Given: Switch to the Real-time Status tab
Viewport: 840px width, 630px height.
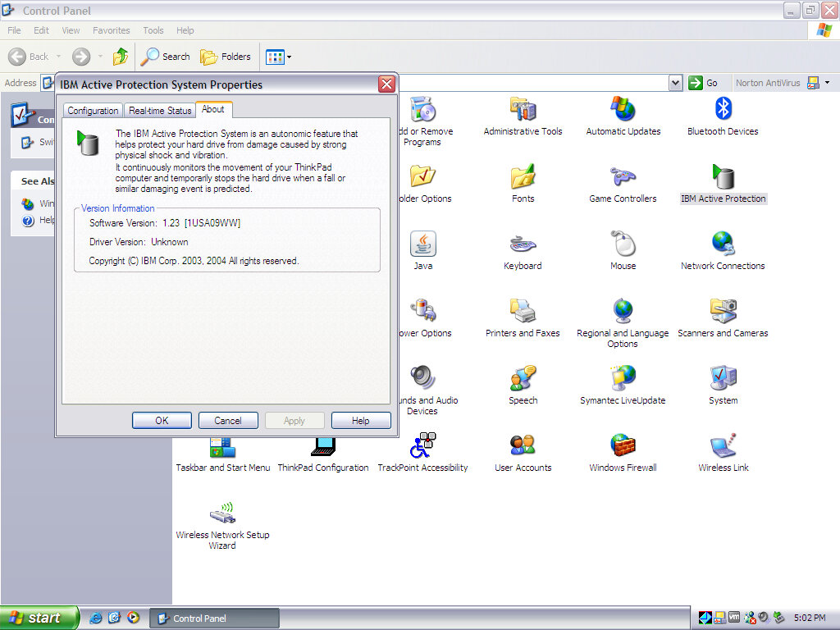Looking at the screenshot, I should click(160, 111).
